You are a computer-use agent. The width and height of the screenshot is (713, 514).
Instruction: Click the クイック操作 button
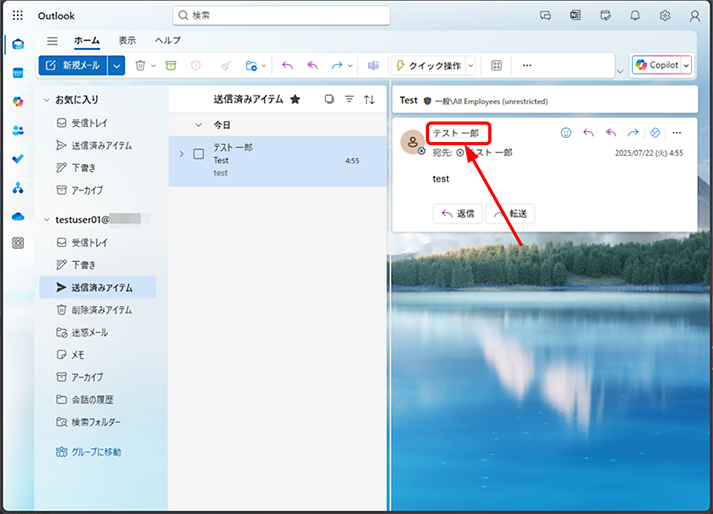[429, 66]
